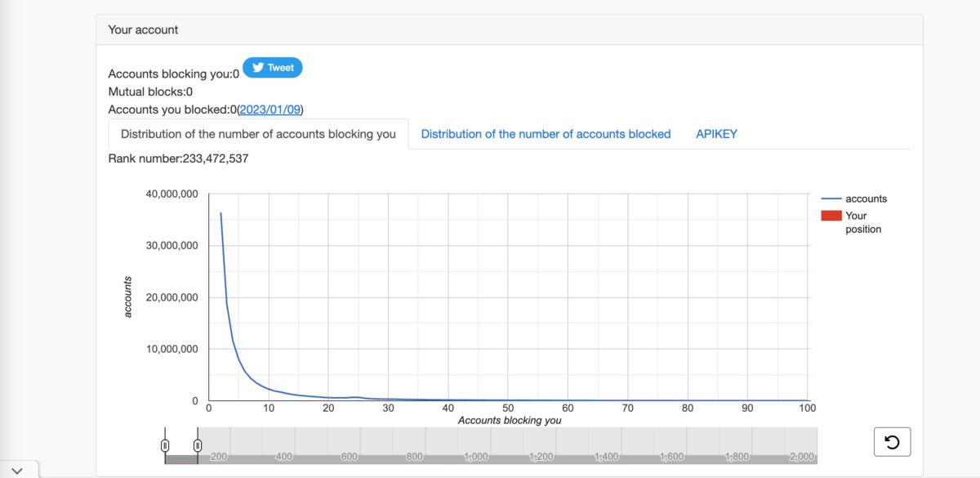Switch to Distribution of accounts blocked tab
980x478 pixels.
click(x=546, y=134)
